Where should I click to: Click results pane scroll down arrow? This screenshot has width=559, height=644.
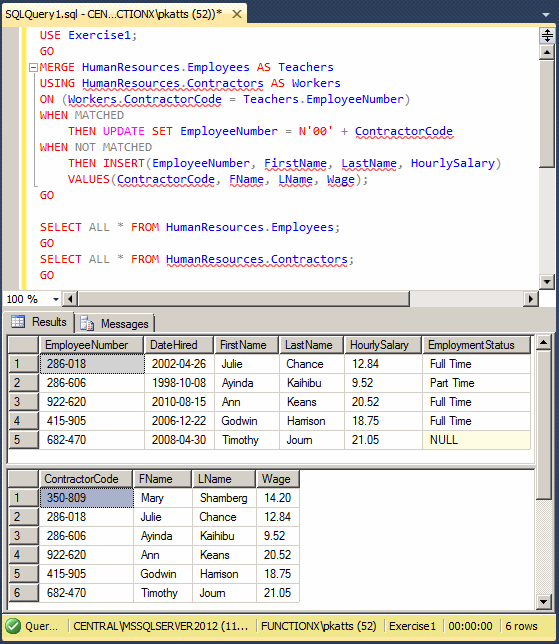coord(543,602)
